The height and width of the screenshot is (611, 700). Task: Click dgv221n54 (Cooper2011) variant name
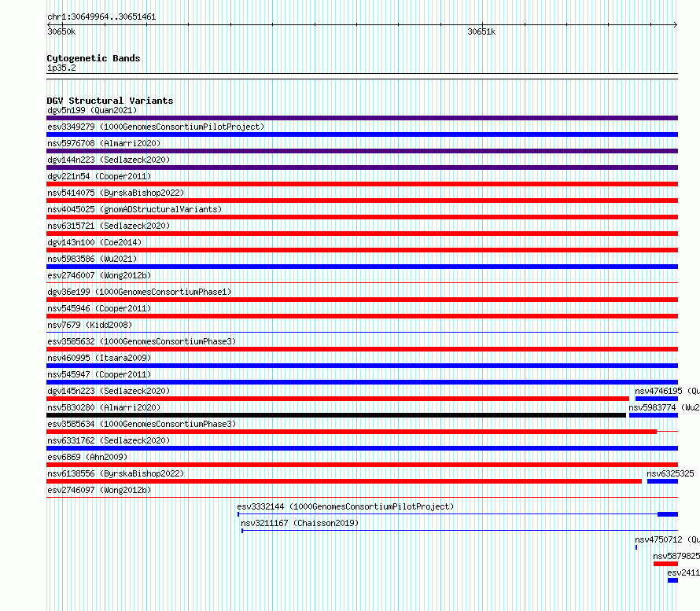click(99, 176)
